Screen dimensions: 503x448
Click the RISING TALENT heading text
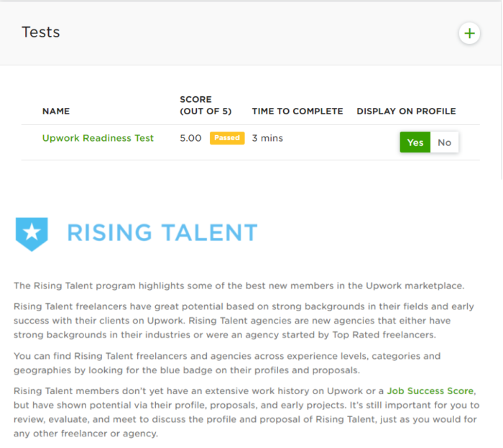[162, 233]
